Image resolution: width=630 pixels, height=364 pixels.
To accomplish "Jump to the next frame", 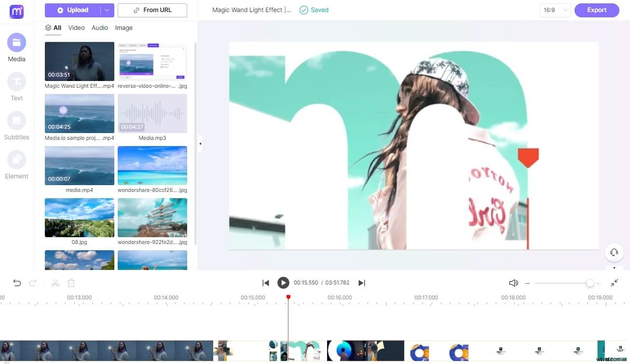I will 361,283.
